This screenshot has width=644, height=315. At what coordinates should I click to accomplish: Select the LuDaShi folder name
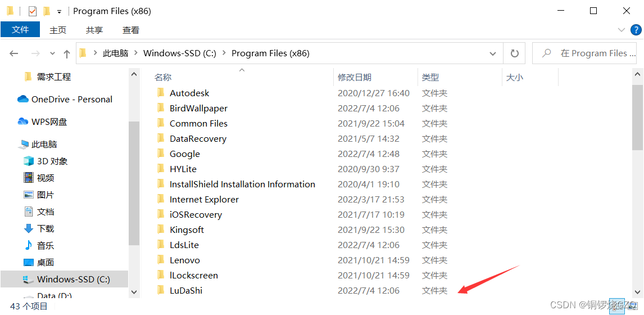(185, 290)
